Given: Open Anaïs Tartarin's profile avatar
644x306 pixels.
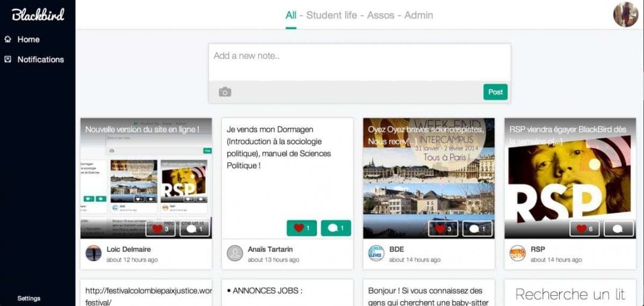Looking at the screenshot, I should coord(235,254).
